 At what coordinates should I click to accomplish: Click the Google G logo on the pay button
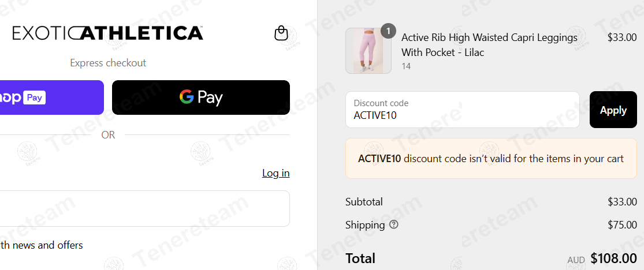[187, 97]
